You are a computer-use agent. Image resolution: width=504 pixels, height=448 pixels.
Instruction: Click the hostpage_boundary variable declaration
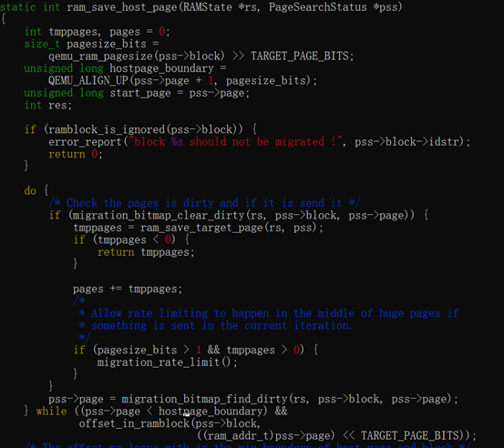[161, 68]
